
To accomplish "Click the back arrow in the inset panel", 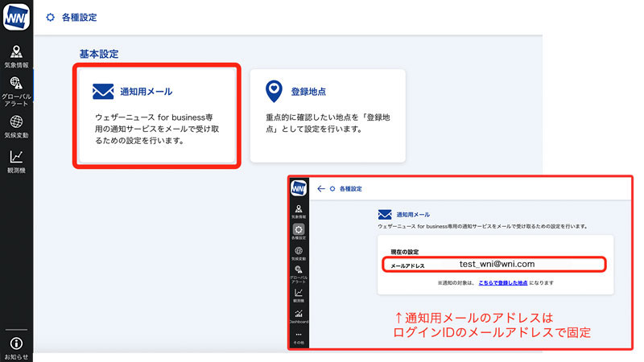I will (x=320, y=188).
